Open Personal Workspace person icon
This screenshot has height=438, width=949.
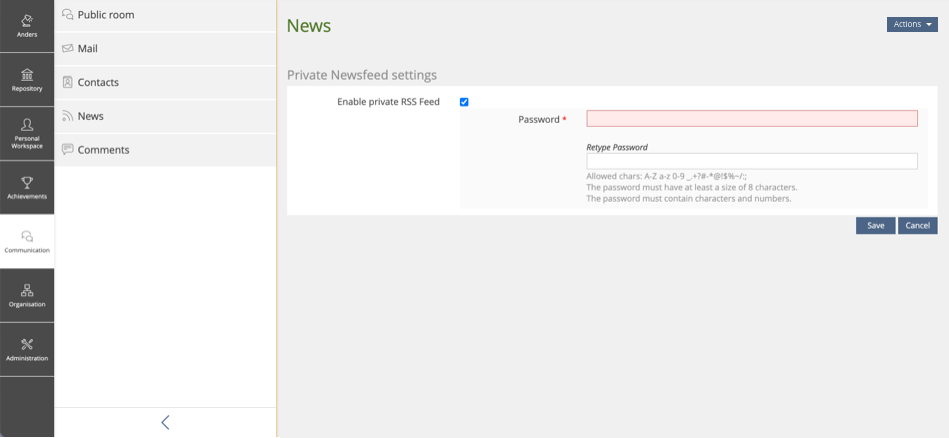coord(27,125)
